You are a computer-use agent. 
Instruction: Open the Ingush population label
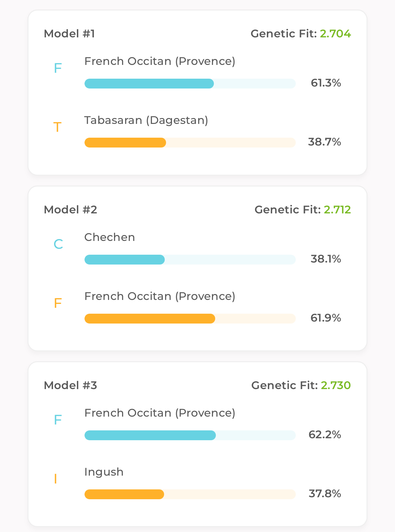[x=104, y=472]
